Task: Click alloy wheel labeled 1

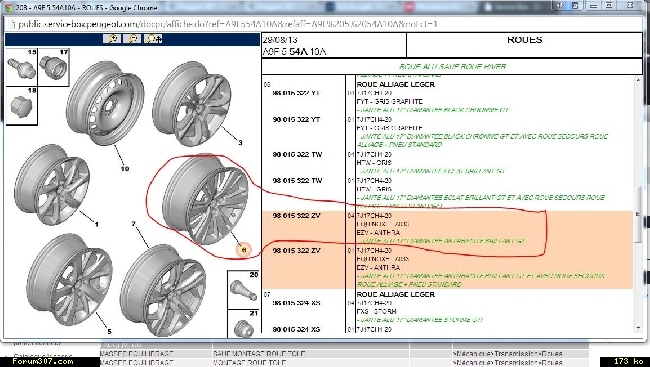Action: 52,185
